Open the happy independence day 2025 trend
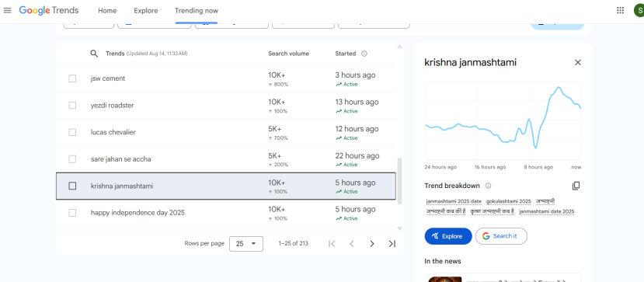Image resolution: width=644 pixels, height=282 pixels. tap(225, 213)
